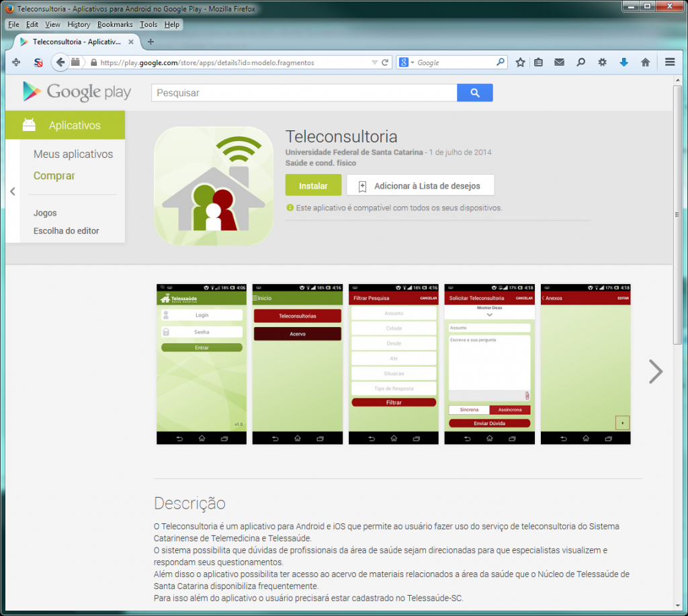Click the history tab-group icon beside back button
The height and width of the screenshot is (616, 688).
coord(75,62)
